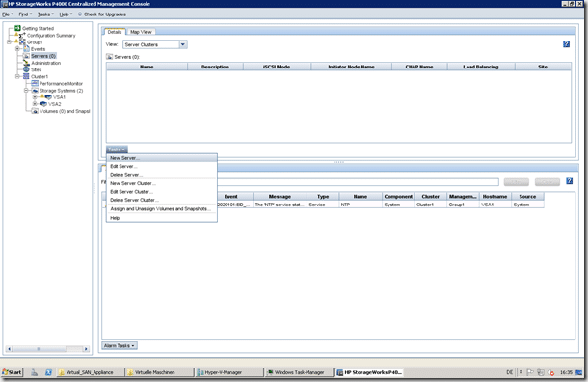Viewport: 588px width, 382px height.
Task: Click the Sites globe icon
Action: point(26,69)
